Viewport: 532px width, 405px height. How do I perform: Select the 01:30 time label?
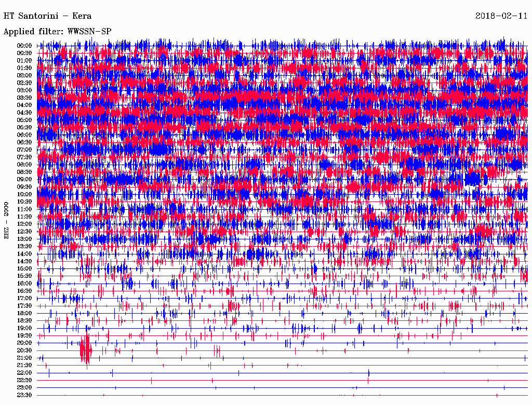tap(24, 68)
